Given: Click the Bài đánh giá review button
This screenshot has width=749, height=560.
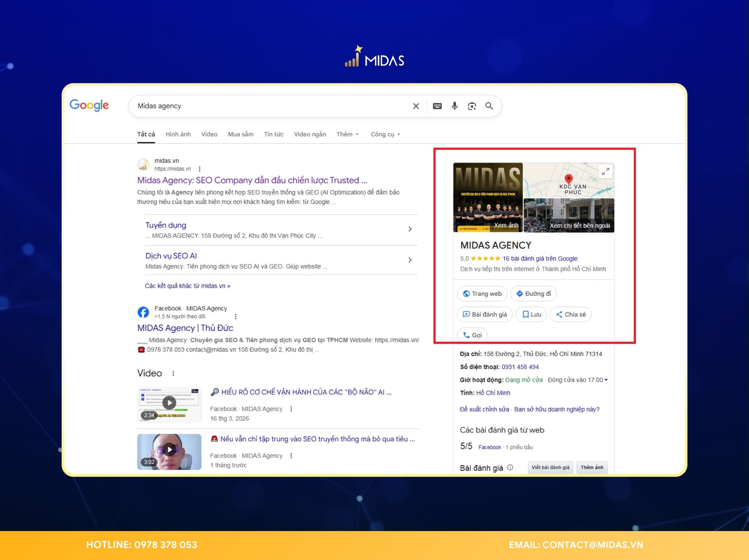Looking at the screenshot, I should click(x=485, y=314).
